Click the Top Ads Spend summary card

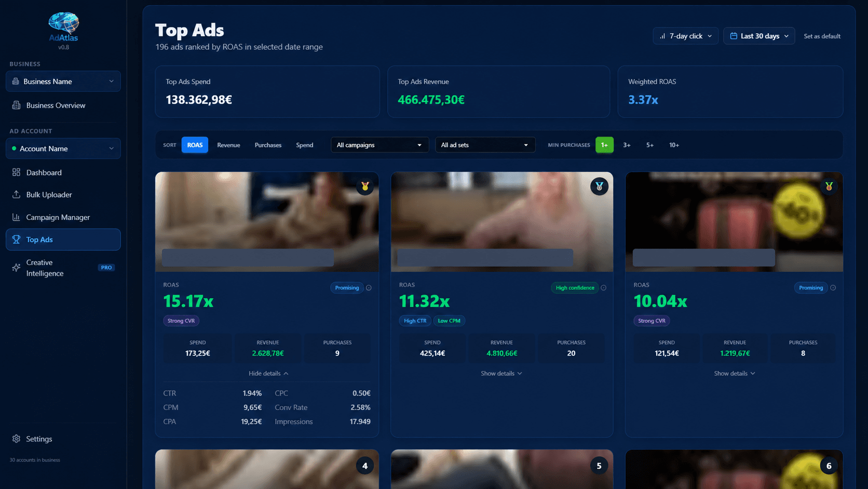pyautogui.click(x=268, y=91)
